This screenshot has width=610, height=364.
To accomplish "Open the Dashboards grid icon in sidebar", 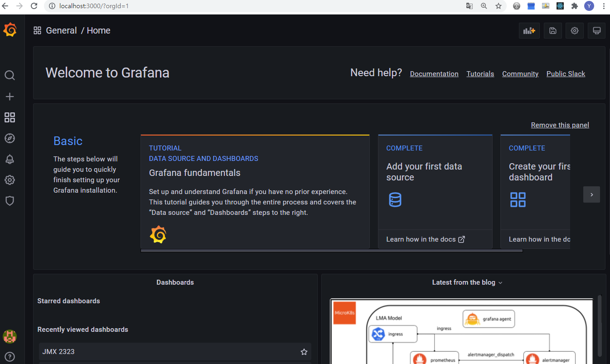I will [10, 118].
